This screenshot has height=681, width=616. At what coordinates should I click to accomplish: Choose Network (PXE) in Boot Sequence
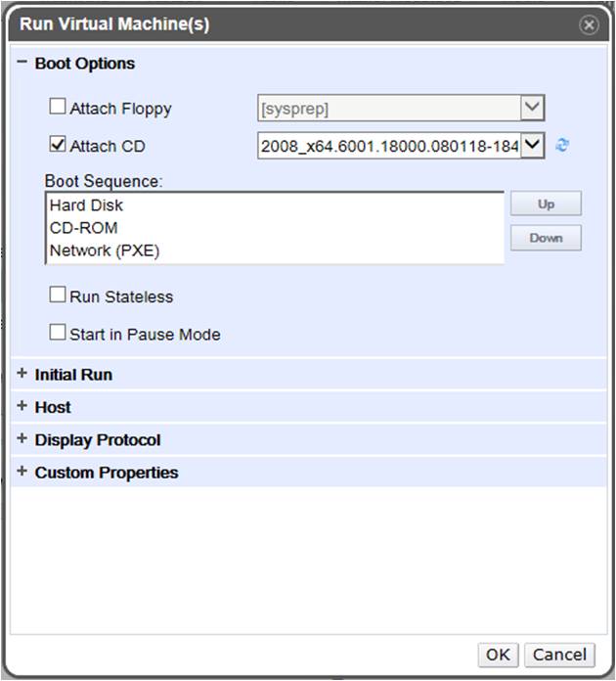(x=104, y=250)
